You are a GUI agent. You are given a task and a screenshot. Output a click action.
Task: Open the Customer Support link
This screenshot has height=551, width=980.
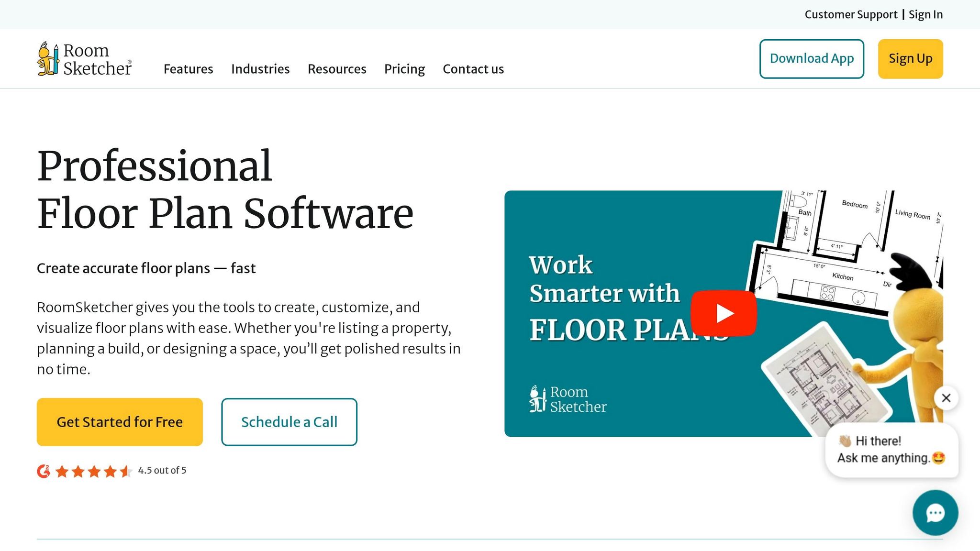[x=851, y=14]
